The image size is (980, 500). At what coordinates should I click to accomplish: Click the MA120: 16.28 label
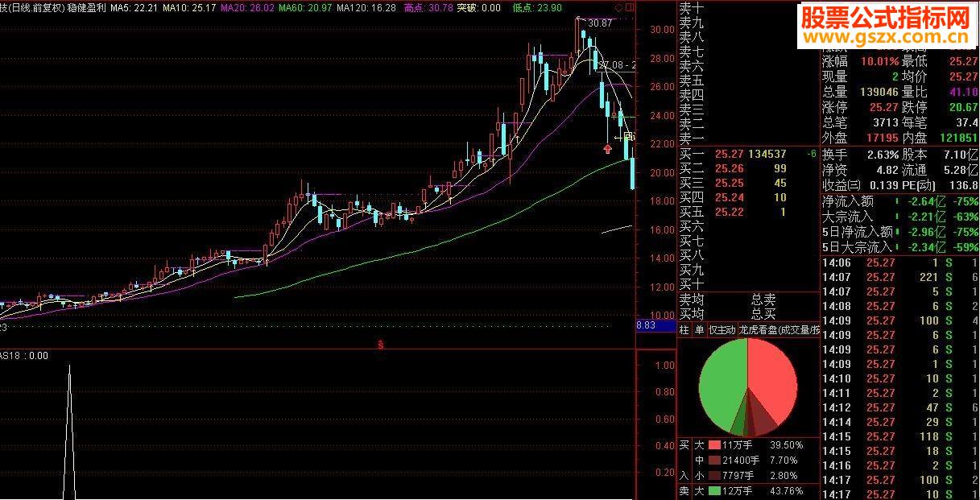(x=366, y=7)
